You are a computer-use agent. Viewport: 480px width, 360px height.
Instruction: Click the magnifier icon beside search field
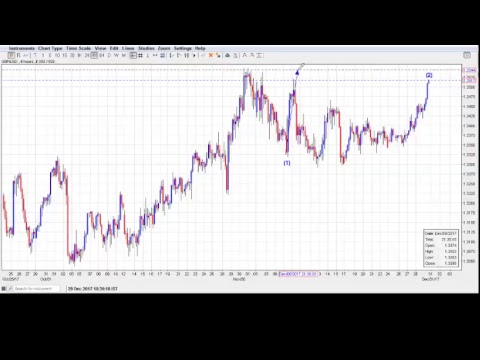(10, 289)
